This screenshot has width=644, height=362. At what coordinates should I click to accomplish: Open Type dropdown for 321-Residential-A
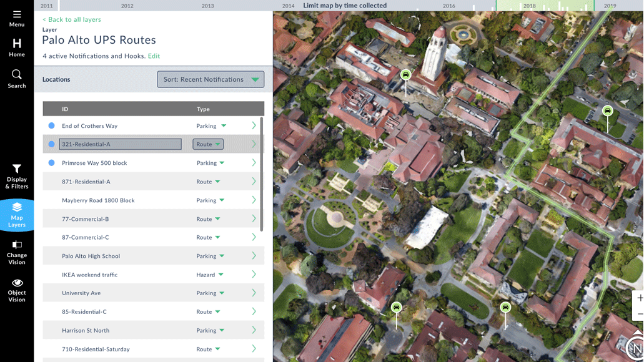click(208, 144)
